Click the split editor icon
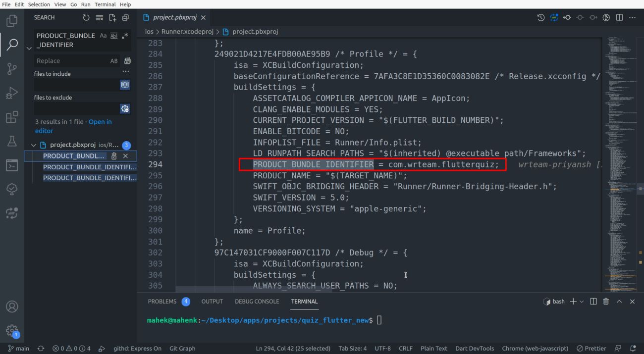644x354 pixels. tap(619, 18)
